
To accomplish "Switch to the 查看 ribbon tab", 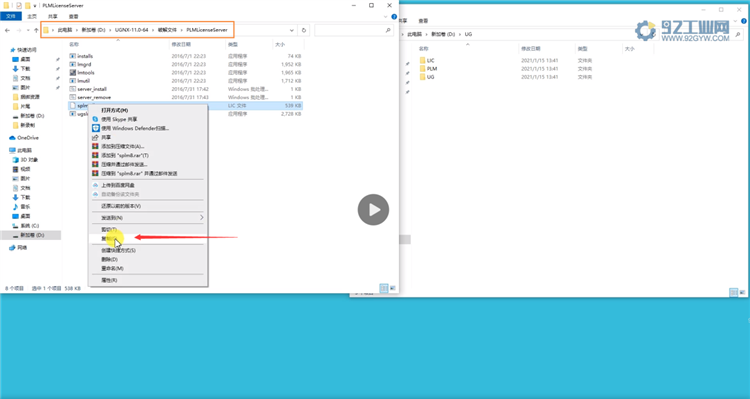I will [73, 17].
